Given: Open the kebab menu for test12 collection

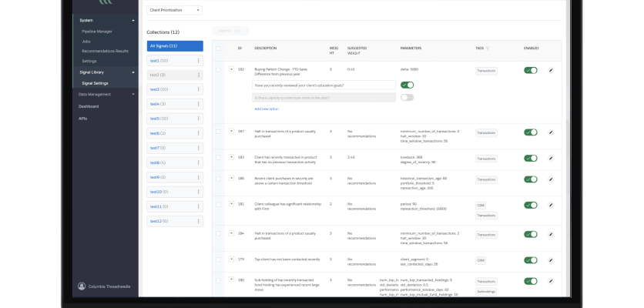Looking at the screenshot, I should coord(199,221).
